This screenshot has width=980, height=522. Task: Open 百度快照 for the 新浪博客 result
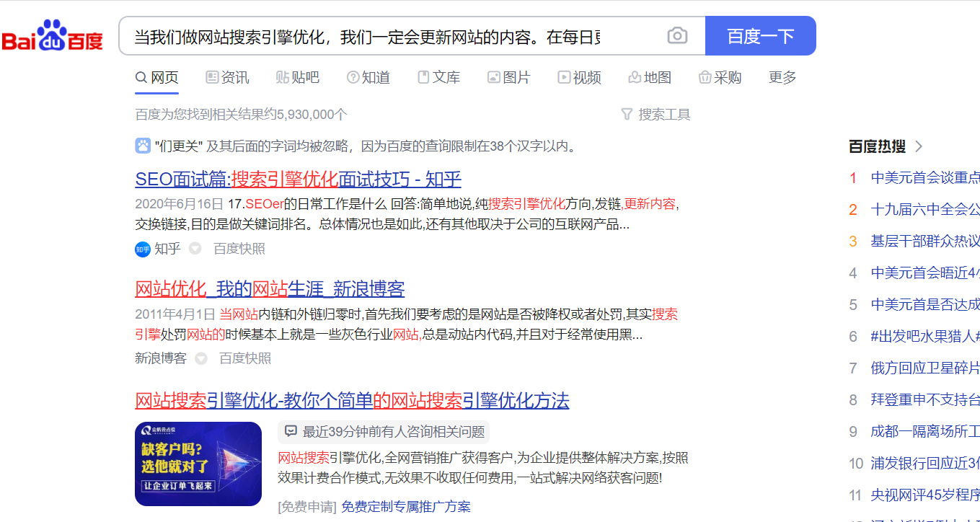[x=245, y=358]
